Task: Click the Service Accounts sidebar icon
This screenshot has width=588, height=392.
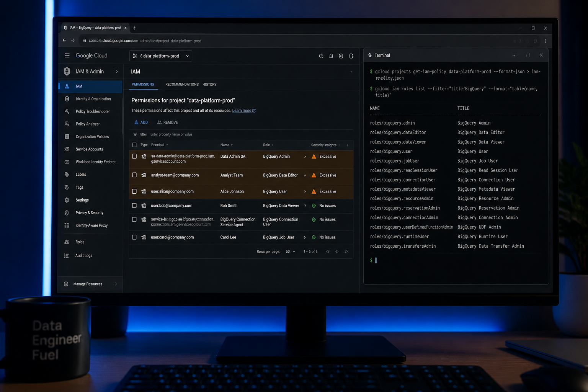Action: (x=67, y=149)
